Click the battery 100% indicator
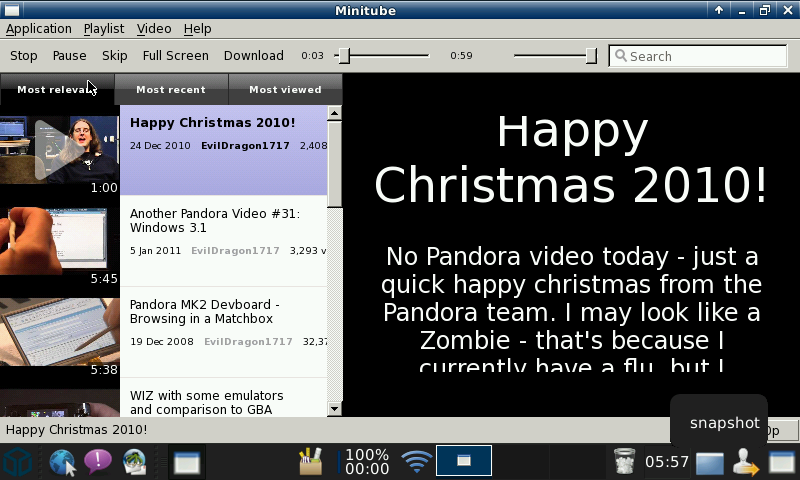Screen dimensions: 800x480 [x=364, y=462]
